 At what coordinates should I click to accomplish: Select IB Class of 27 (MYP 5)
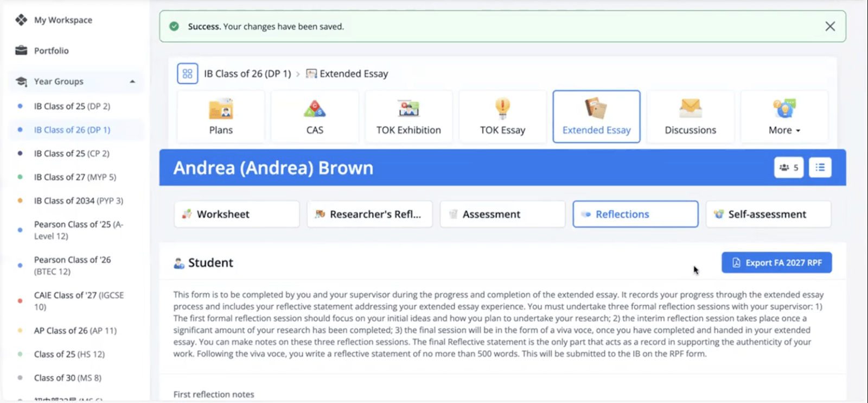tap(75, 177)
